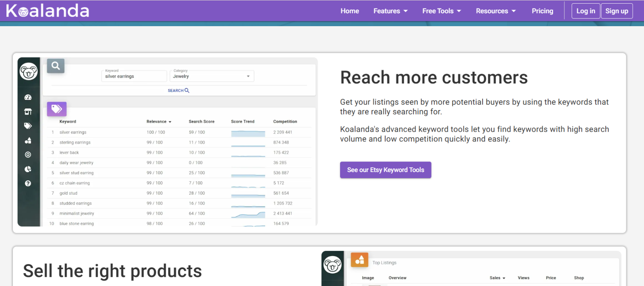The width and height of the screenshot is (644, 286).
Task: Click the Shop column header
Action: [x=579, y=278]
